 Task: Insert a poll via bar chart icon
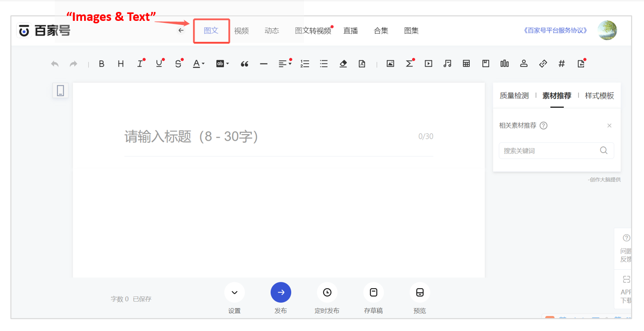(x=505, y=64)
